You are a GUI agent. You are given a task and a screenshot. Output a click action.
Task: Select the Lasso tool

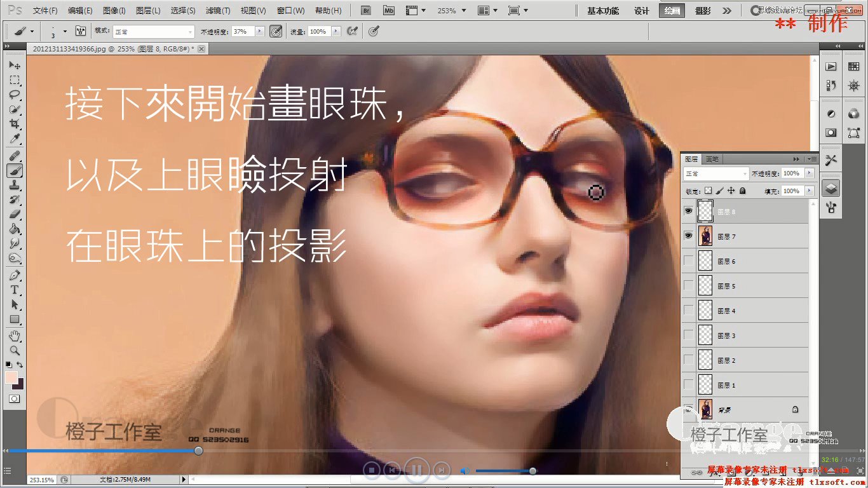[x=15, y=95]
